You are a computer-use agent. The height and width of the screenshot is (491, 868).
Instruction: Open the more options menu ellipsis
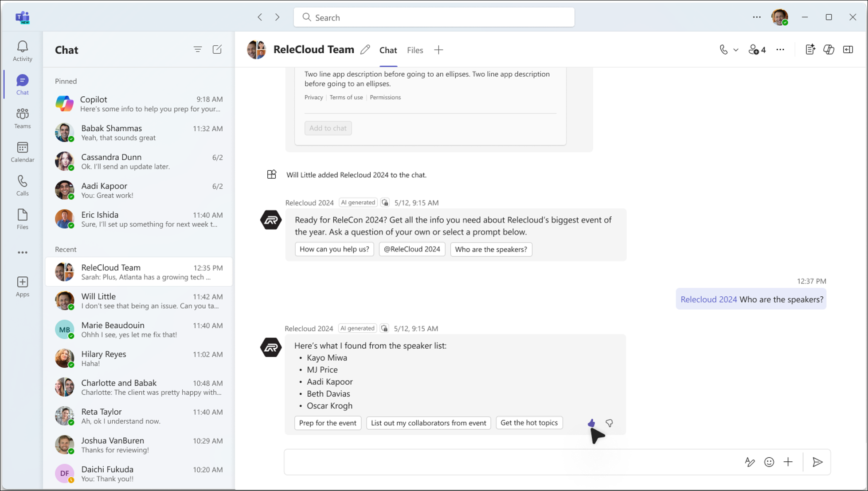pos(780,50)
